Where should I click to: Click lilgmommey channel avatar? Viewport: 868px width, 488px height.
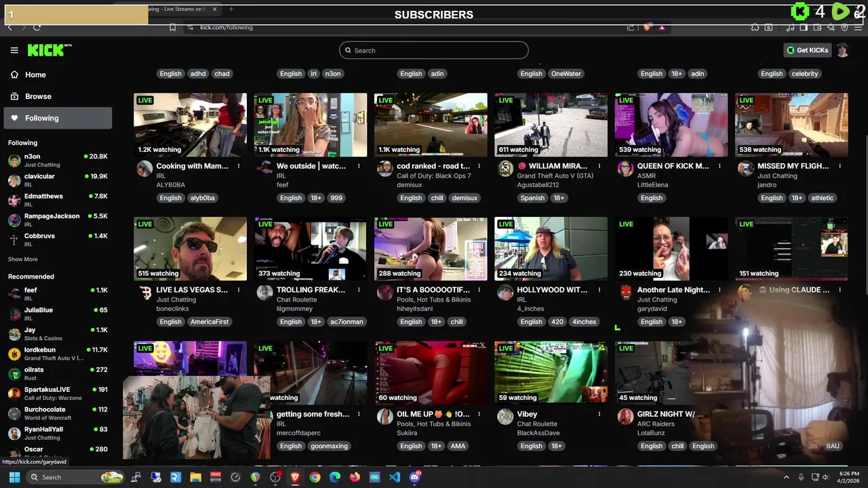264,292
